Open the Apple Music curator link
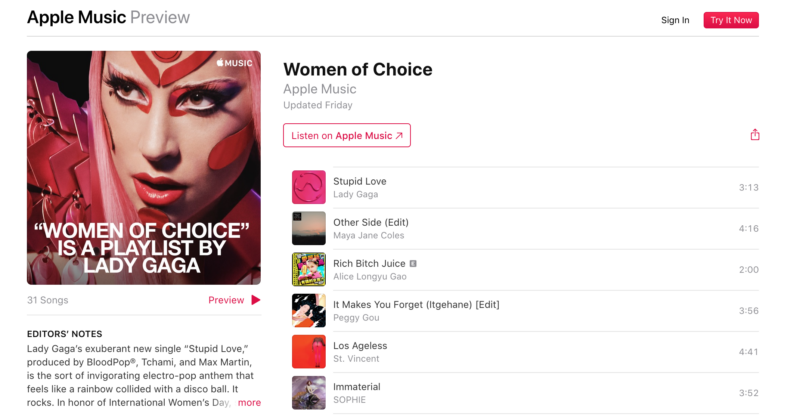 click(319, 89)
